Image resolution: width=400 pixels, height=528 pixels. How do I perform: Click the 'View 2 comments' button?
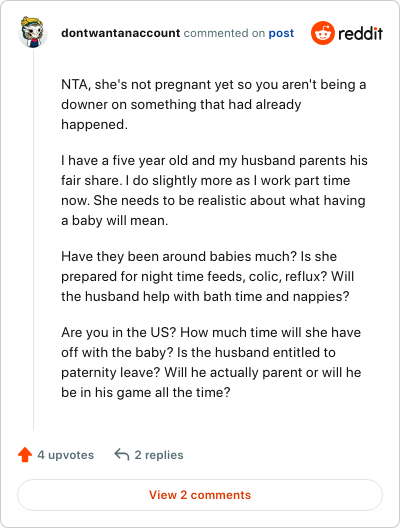pyautogui.click(x=200, y=495)
